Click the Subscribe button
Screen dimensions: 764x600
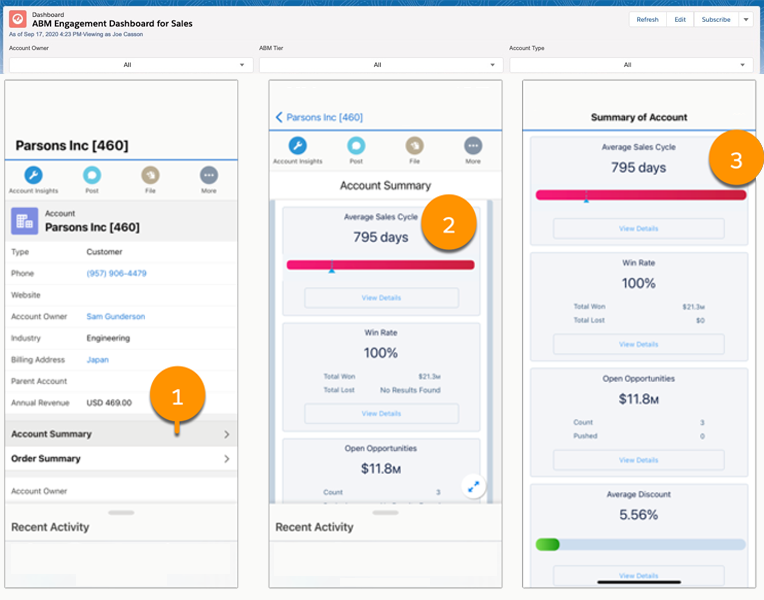pos(715,19)
